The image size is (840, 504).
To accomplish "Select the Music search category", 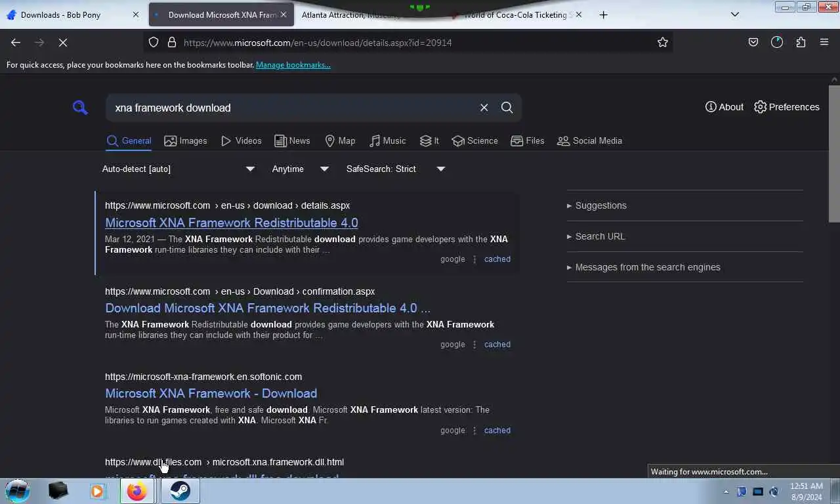I will 388,140.
